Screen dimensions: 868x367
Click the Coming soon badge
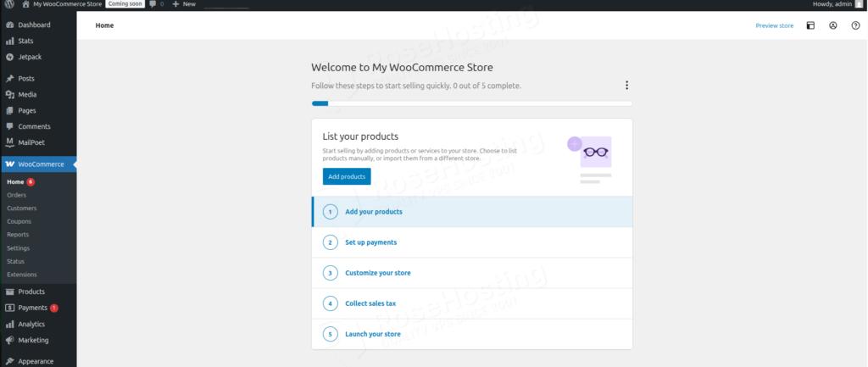coord(125,4)
